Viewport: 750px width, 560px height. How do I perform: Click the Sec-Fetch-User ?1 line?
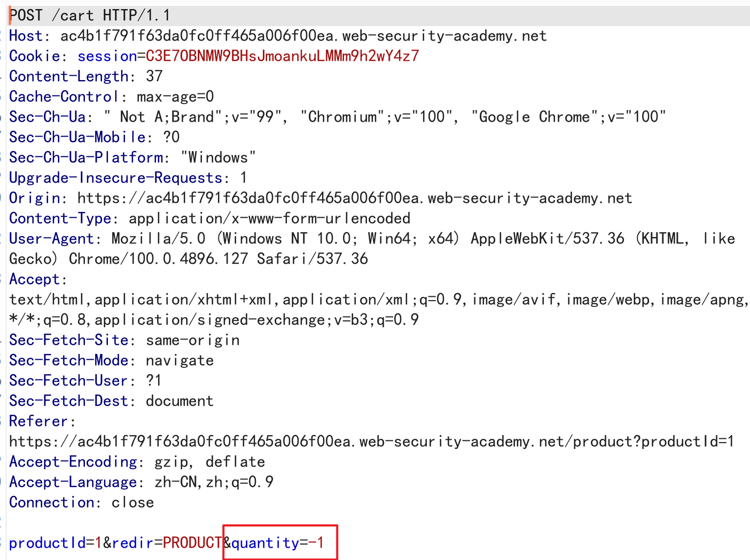(x=85, y=381)
